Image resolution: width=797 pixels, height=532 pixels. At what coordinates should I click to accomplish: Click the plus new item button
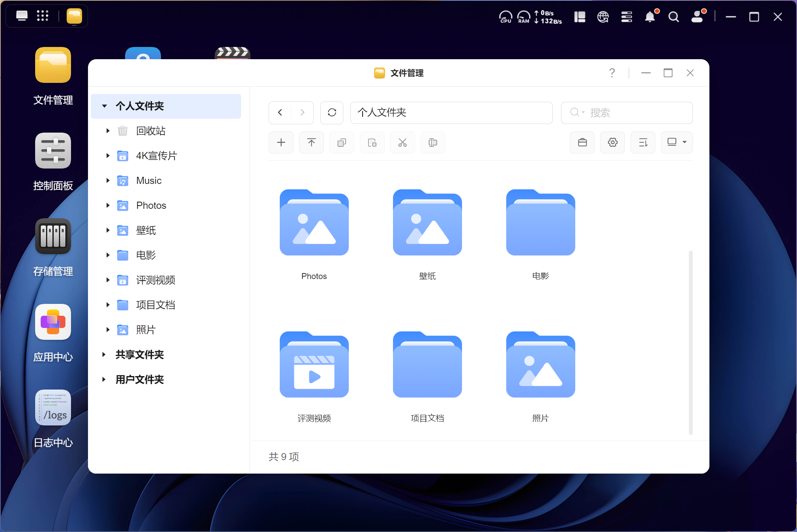281,142
